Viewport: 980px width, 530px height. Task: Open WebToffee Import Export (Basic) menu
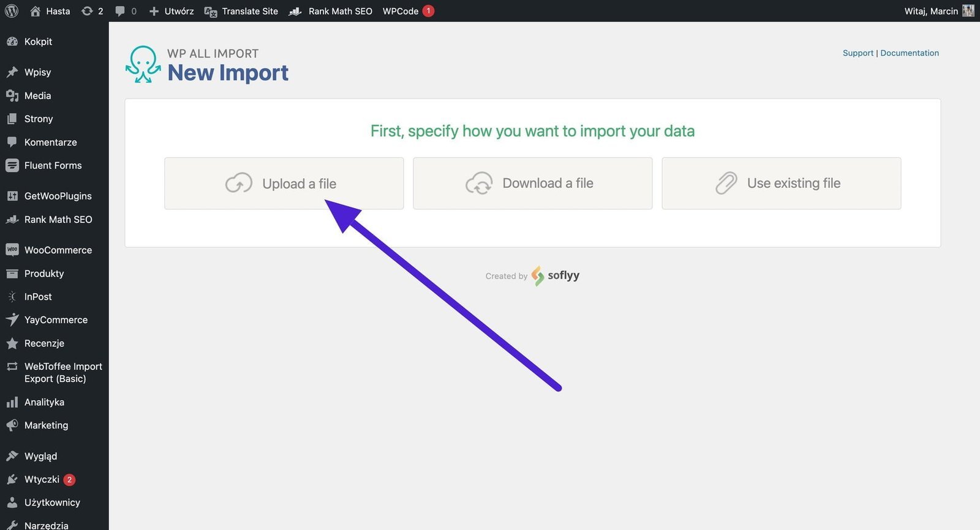pyautogui.click(x=62, y=372)
